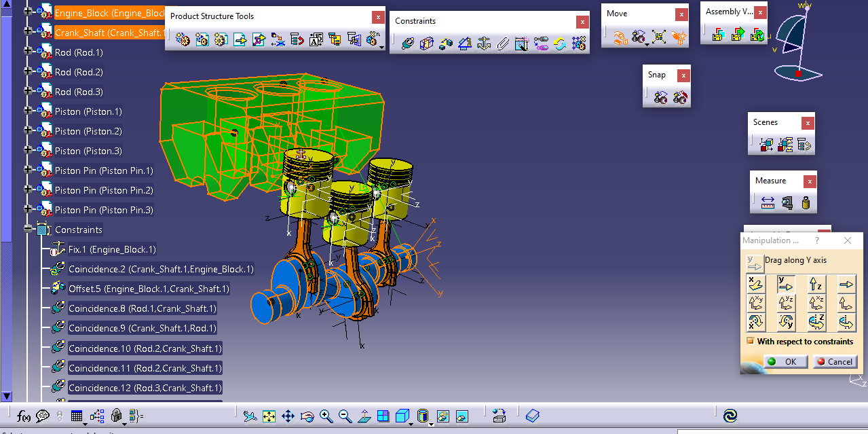Click the help question mark in Manipulation dialog
Viewport: 868px width, 434px height.
(x=816, y=240)
